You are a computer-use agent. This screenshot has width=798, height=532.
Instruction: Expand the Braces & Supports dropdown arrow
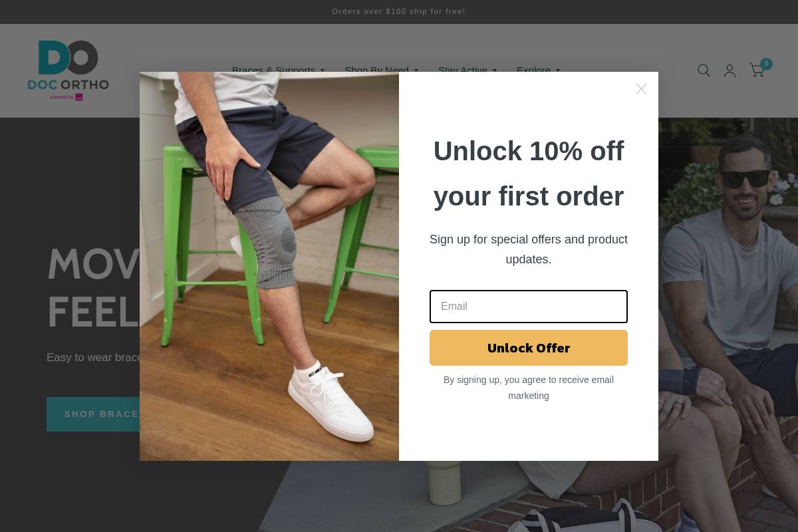pyautogui.click(x=323, y=70)
